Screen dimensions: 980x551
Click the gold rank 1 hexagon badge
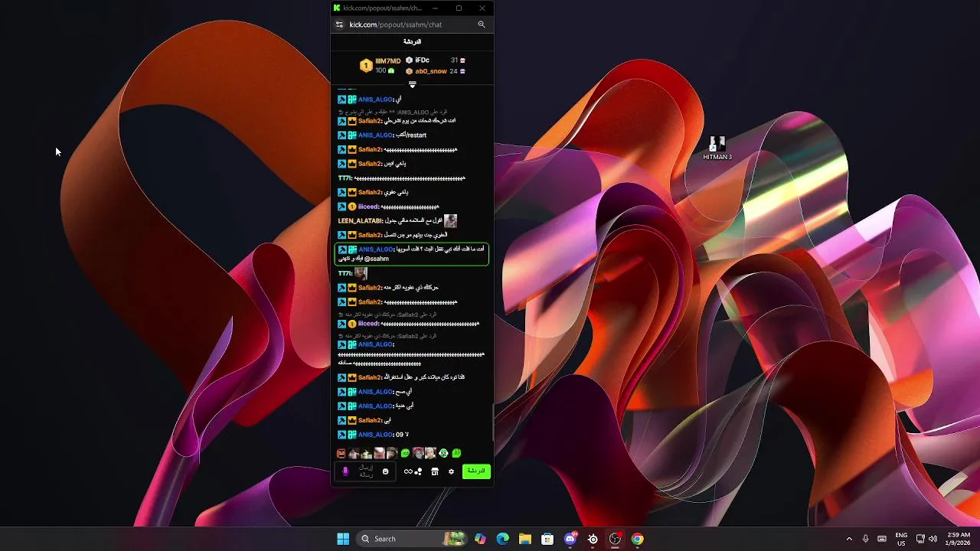[x=366, y=66]
